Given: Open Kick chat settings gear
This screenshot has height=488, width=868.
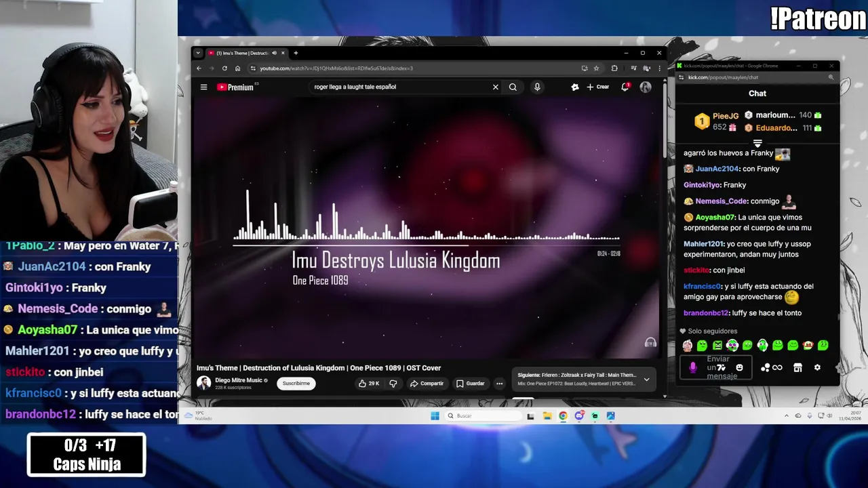Looking at the screenshot, I should [x=817, y=367].
